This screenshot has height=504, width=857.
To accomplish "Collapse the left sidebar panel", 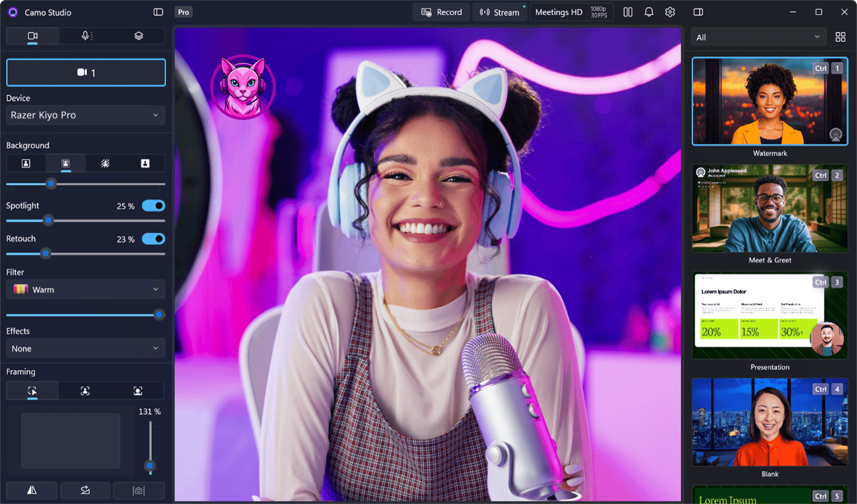I will tap(158, 12).
